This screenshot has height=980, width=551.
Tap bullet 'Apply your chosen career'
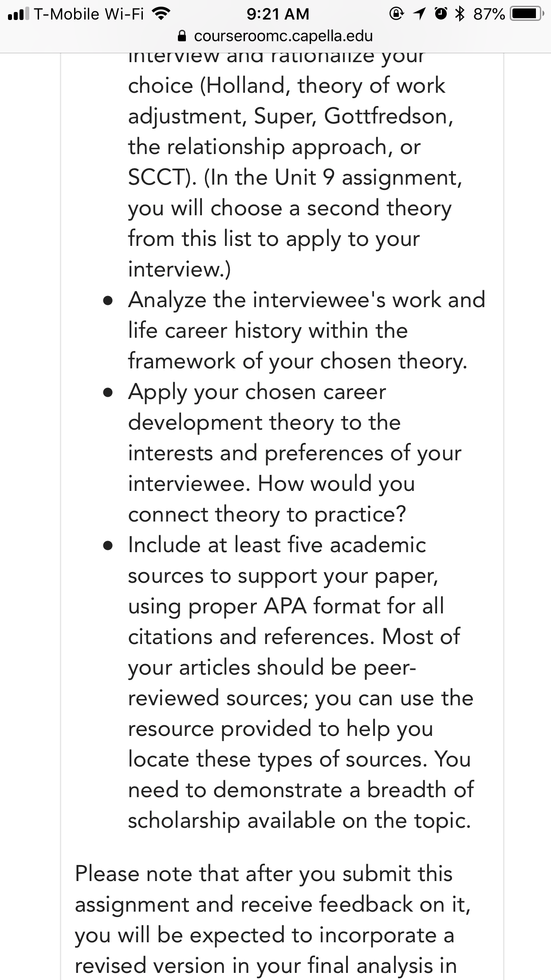(x=295, y=453)
